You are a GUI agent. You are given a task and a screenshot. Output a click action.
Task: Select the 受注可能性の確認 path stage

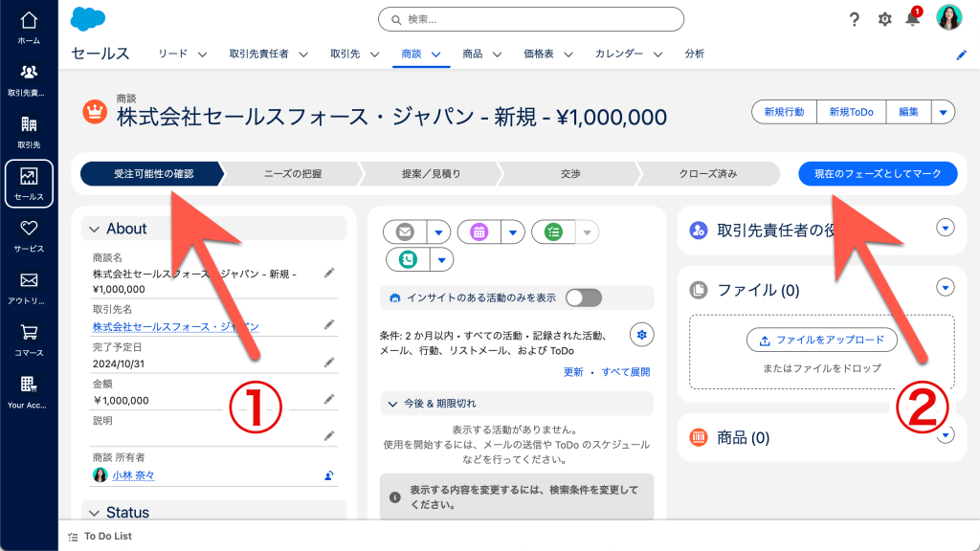(x=153, y=174)
